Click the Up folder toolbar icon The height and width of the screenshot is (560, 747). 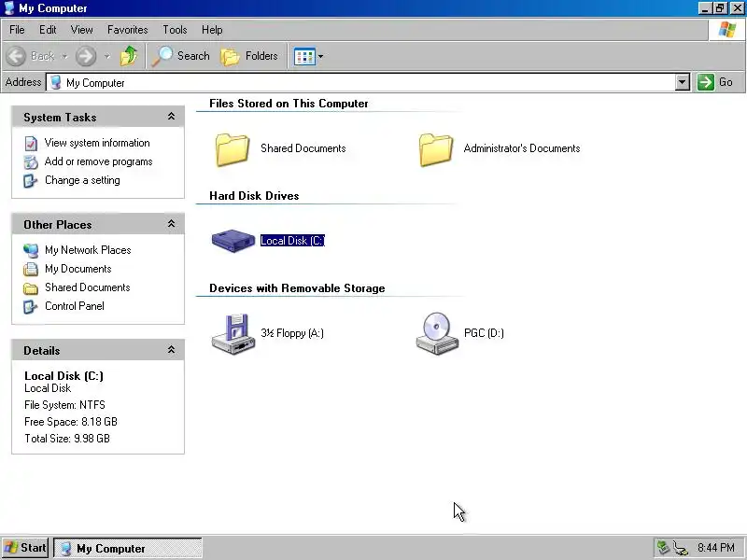click(129, 56)
